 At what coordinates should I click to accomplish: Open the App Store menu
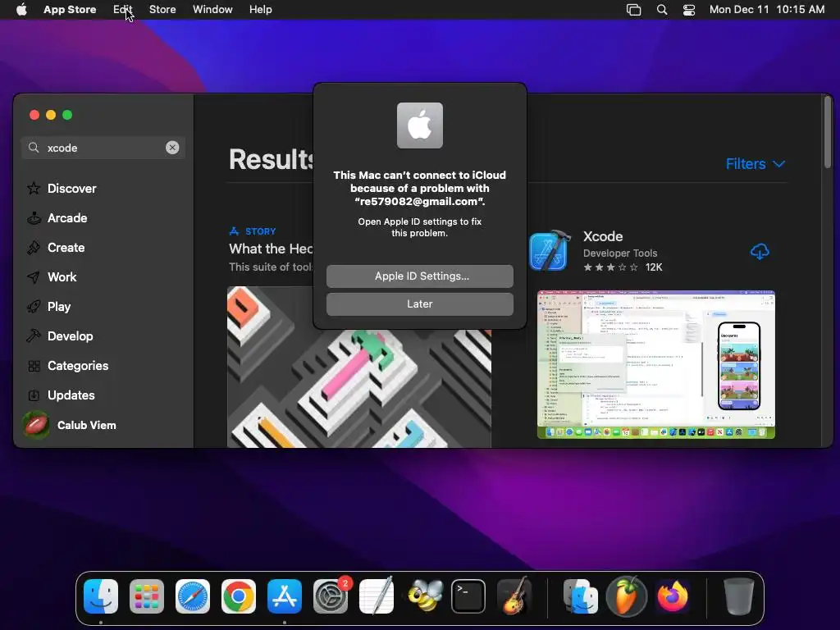70,10
